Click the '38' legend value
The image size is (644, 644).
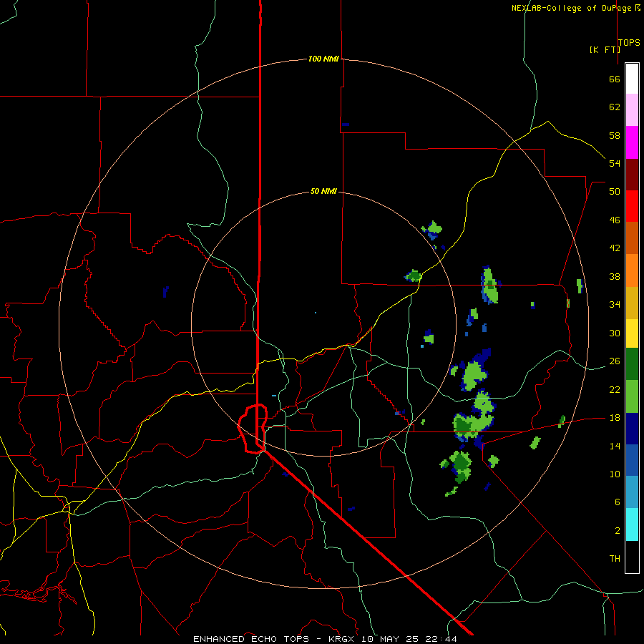[615, 276]
